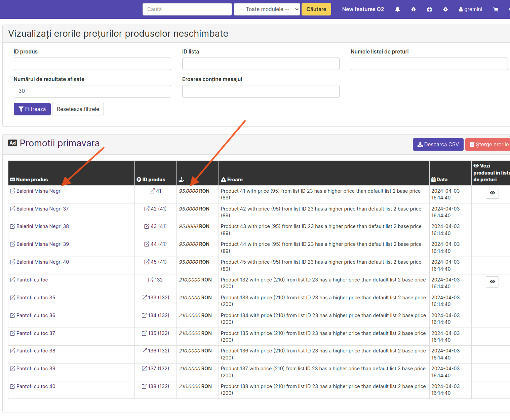The height and width of the screenshot is (420, 510).
Task: Open Pantofi cu toc 39 link
Action: pyautogui.click(x=33, y=369)
